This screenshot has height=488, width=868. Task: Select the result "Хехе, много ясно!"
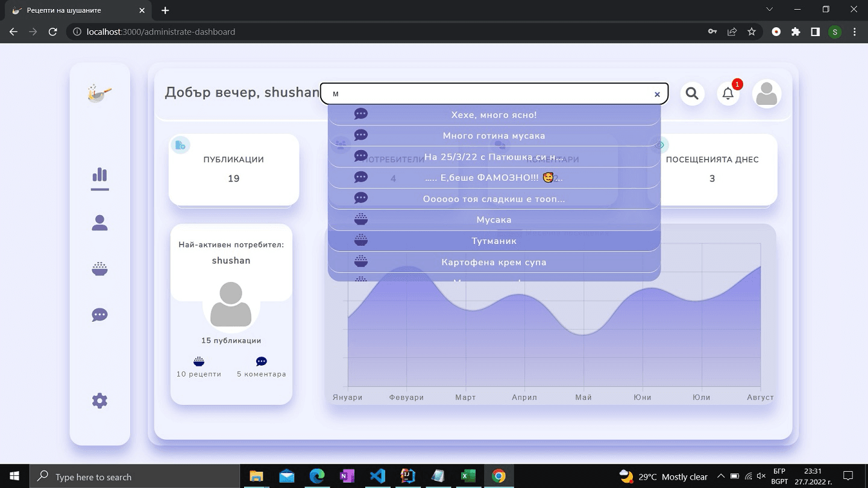[x=494, y=114]
